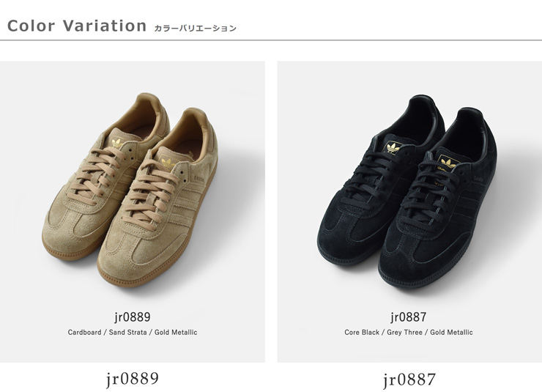Open the beige jr0889 sneaker photo
Image resolution: width=542 pixels, height=392 pixels.
coord(133,212)
